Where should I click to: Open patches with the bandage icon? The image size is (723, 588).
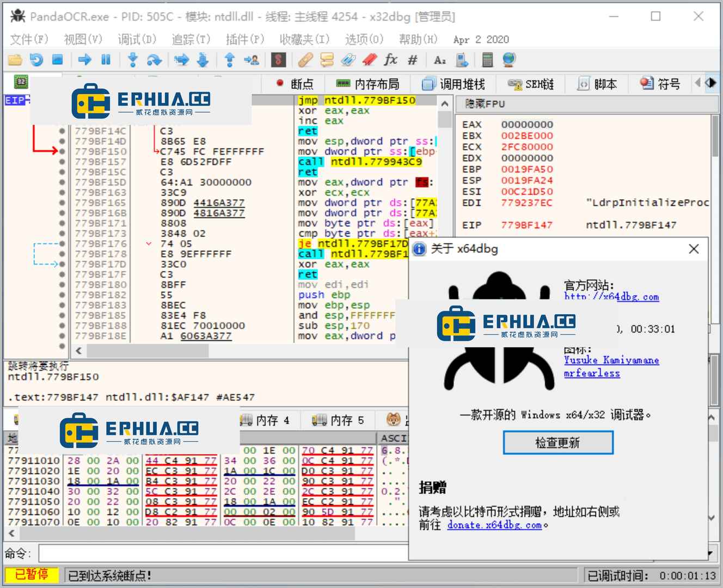[305, 60]
